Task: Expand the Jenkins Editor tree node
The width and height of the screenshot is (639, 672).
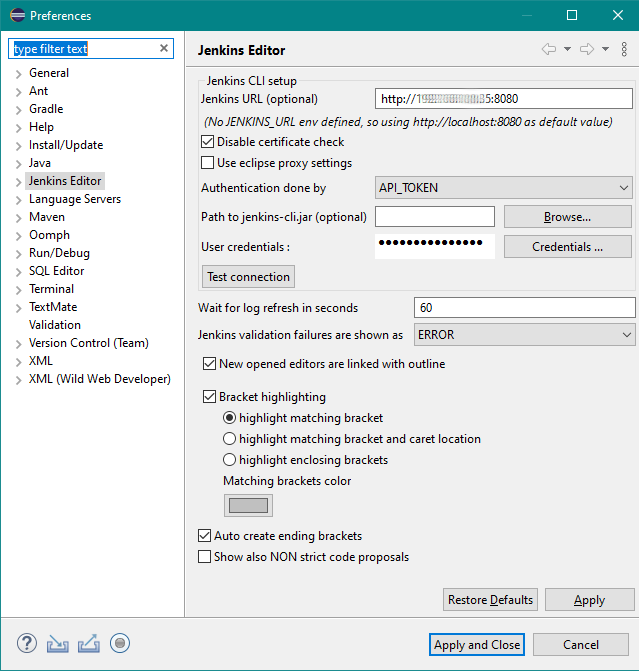Action: (18, 182)
